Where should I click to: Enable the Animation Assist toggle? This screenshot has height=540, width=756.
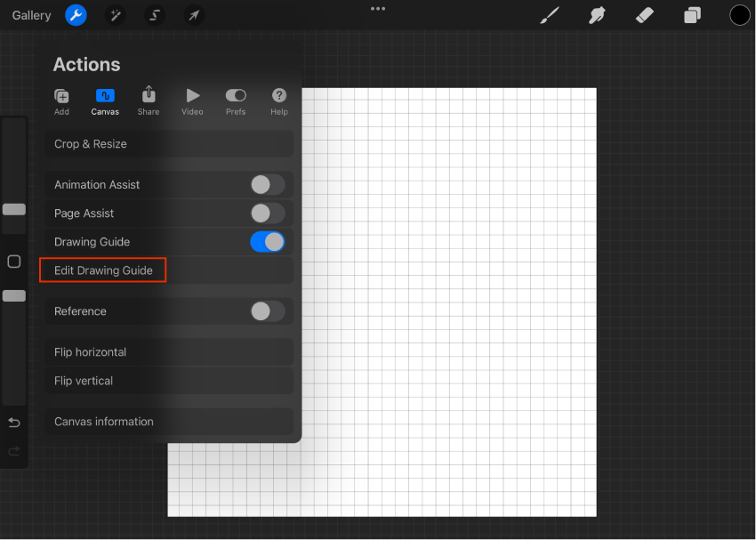[x=268, y=185]
